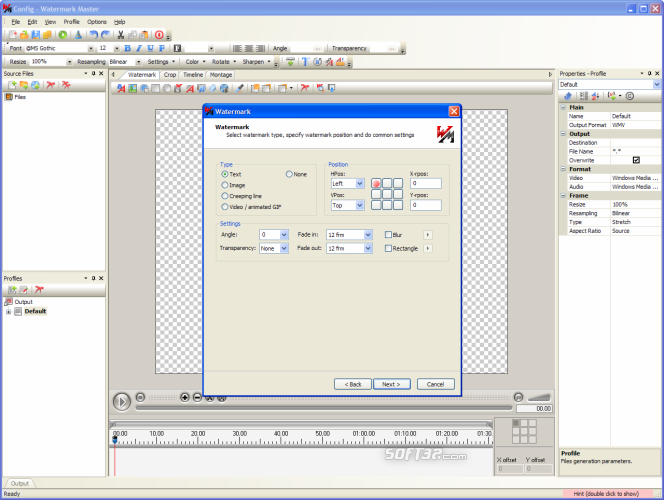Click the green Start processing icon
Screen dimensions: 664x500
coord(63,35)
